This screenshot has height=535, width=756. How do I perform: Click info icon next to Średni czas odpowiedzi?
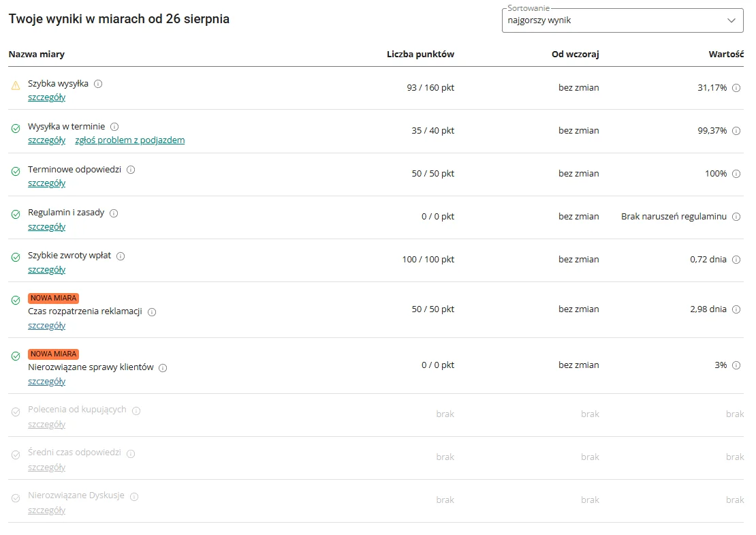131,453
